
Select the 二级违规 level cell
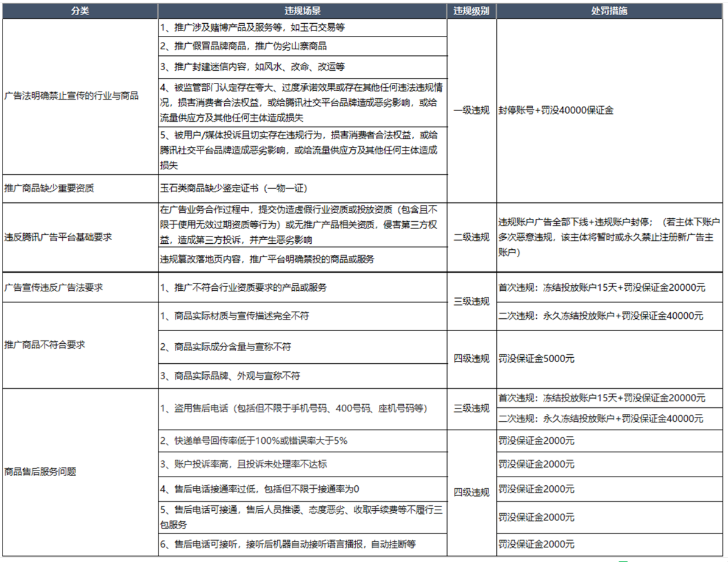coord(472,237)
